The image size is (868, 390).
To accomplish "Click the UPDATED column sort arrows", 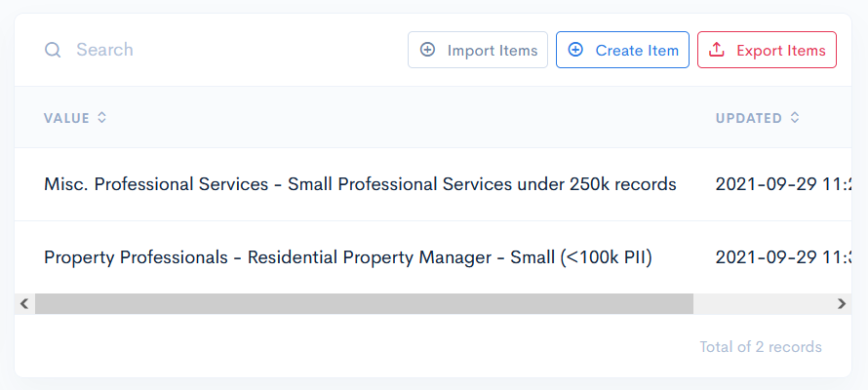I will tap(795, 118).
